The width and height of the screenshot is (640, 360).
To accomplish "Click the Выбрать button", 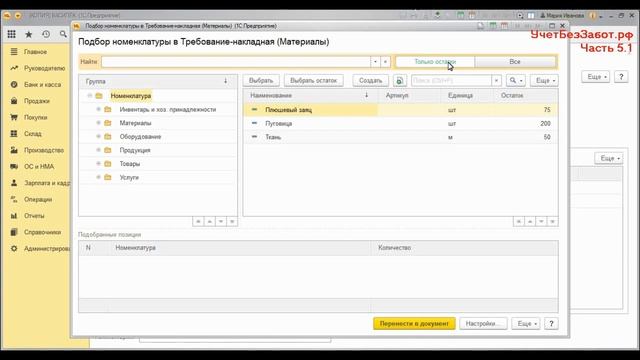I will 261,80.
